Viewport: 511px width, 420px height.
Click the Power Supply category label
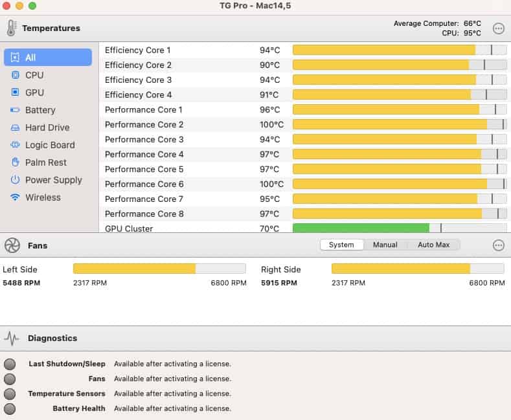coord(54,180)
